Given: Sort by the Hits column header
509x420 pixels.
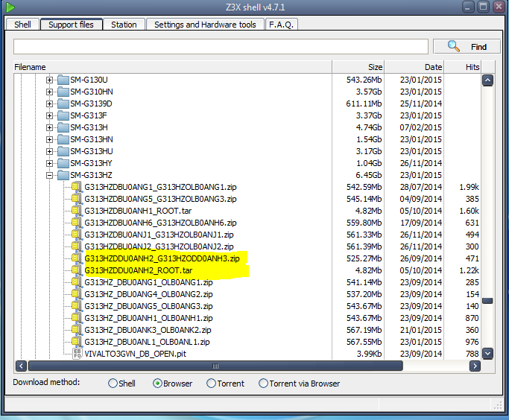Looking at the screenshot, I should 463,67.
